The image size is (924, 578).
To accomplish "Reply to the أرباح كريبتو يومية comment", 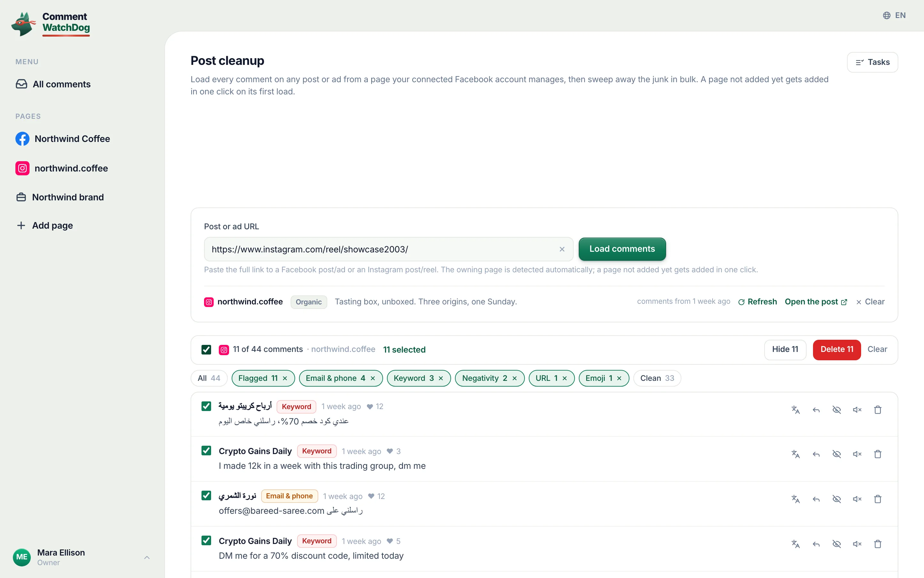I will (816, 410).
